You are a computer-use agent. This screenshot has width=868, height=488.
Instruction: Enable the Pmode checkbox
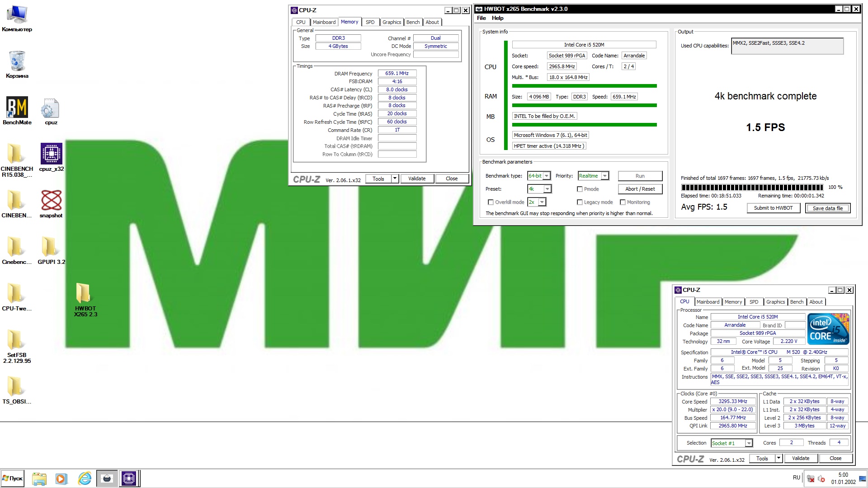[x=580, y=189]
